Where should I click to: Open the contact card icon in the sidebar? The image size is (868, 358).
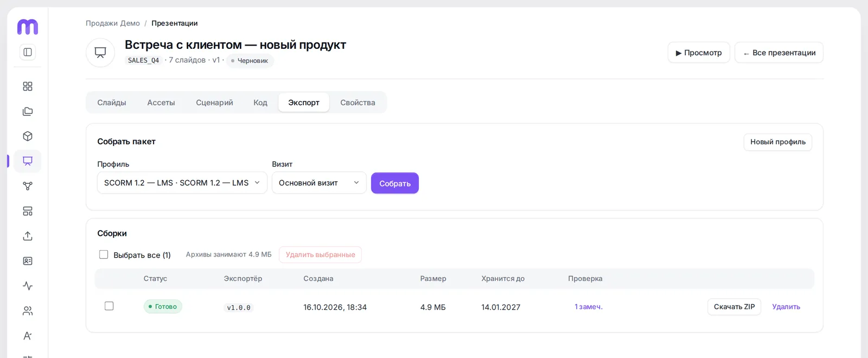(28, 261)
